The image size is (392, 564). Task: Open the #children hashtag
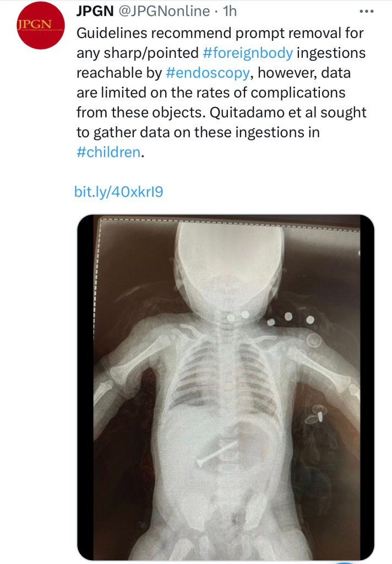pyautogui.click(x=108, y=152)
